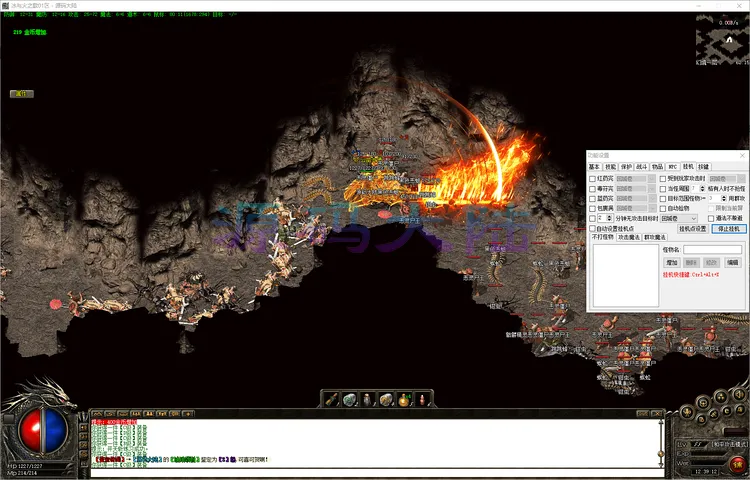Switch to the 基本 tab
Viewport: 750px width, 480px height.
click(594, 167)
